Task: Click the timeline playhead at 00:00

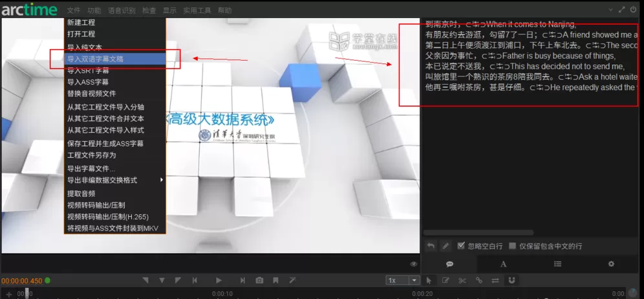Action: coord(27,293)
